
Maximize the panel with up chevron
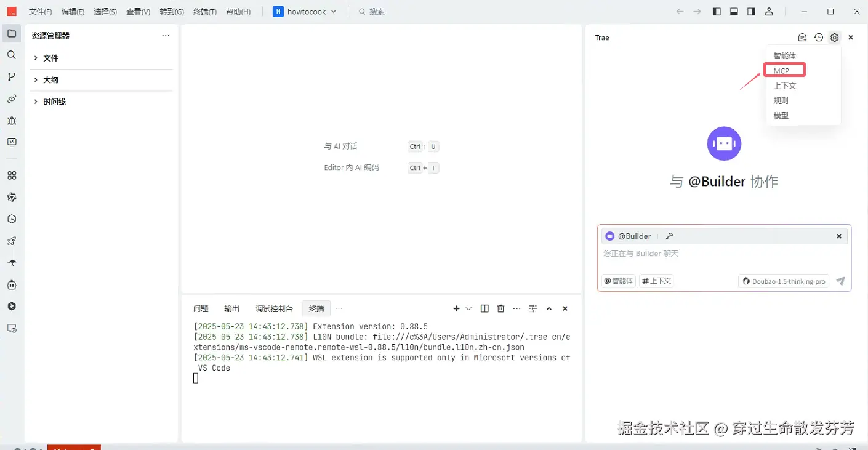549,308
